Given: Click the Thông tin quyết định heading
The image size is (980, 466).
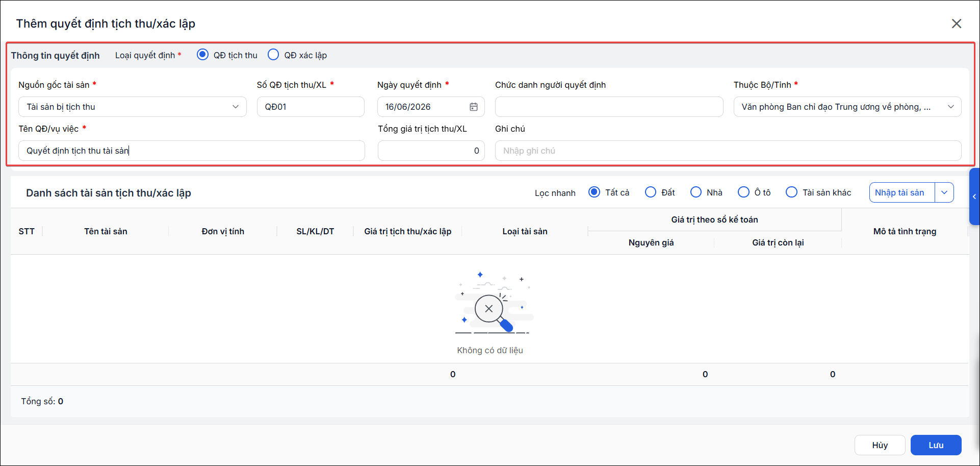Looking at the screenshot, I should click(56, 55).
